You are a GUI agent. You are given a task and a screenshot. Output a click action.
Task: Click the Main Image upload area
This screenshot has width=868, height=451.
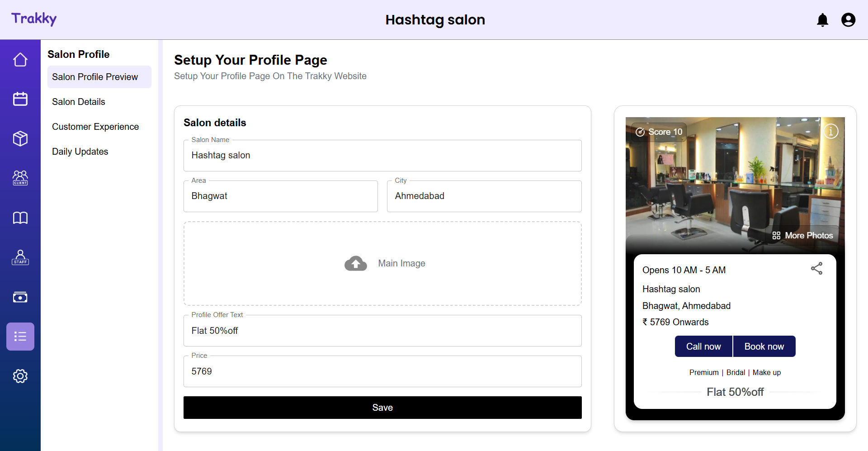tap(382, 263)
